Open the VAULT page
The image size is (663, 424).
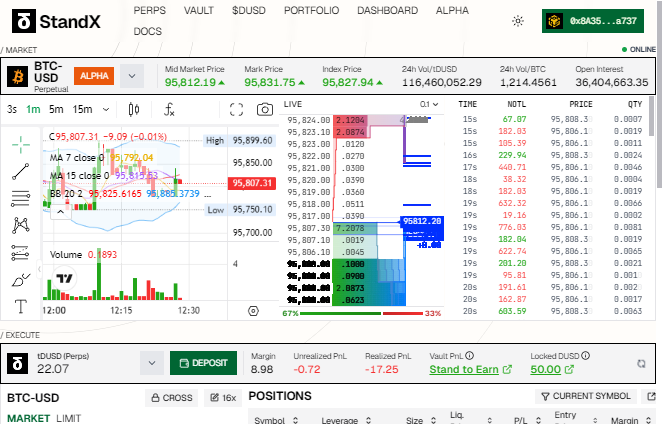pos(199,11)
